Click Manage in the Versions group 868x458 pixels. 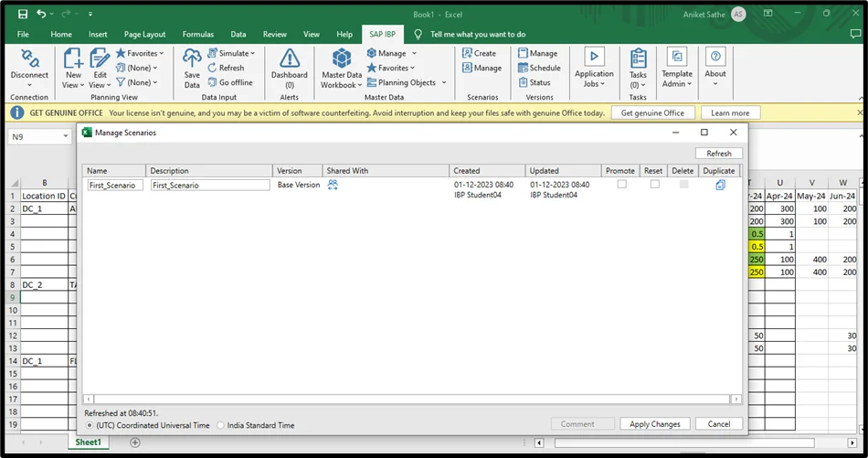click(x=537, y=53)
